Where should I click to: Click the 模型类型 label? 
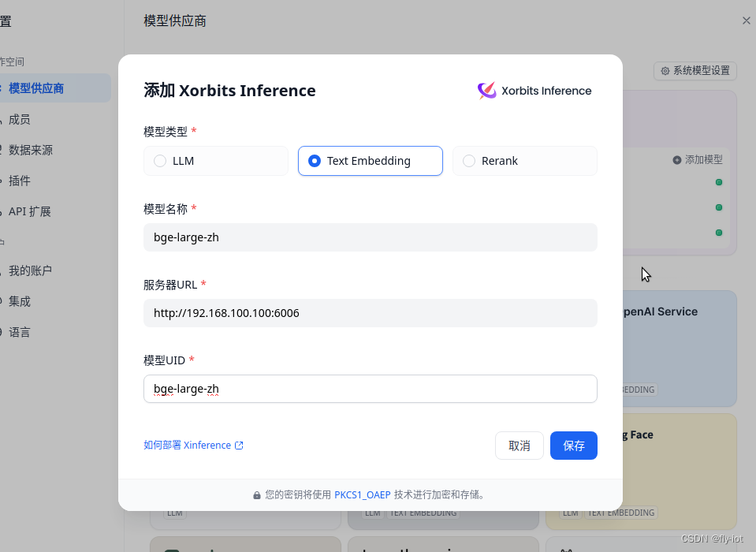[166, 132]
